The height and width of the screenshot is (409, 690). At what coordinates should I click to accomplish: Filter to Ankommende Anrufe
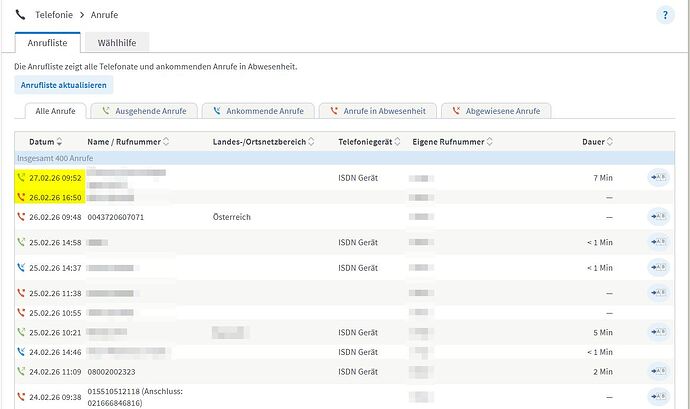point(258,111)
